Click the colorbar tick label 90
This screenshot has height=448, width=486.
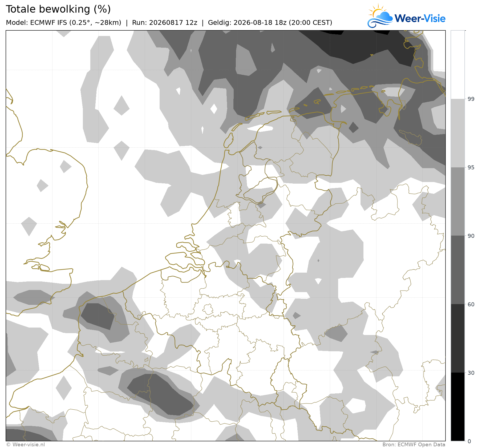471,236
